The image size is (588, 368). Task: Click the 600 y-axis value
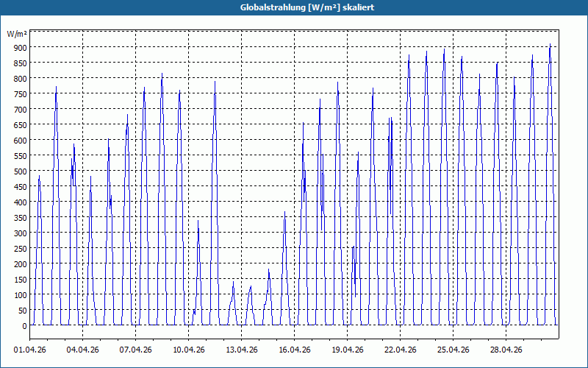[x=21, y=141]
